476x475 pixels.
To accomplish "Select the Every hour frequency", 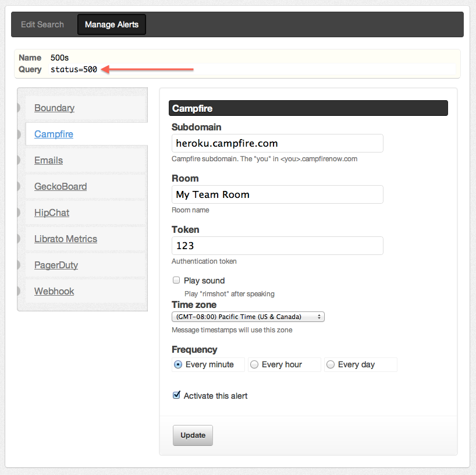I will coord(254,364).
